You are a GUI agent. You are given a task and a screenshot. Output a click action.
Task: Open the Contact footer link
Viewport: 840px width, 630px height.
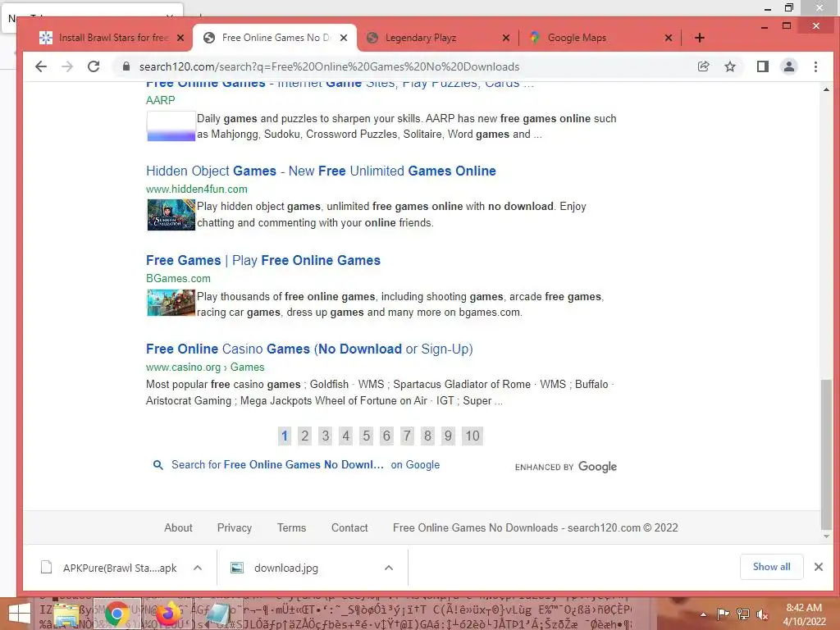click(x=349, y=527)
